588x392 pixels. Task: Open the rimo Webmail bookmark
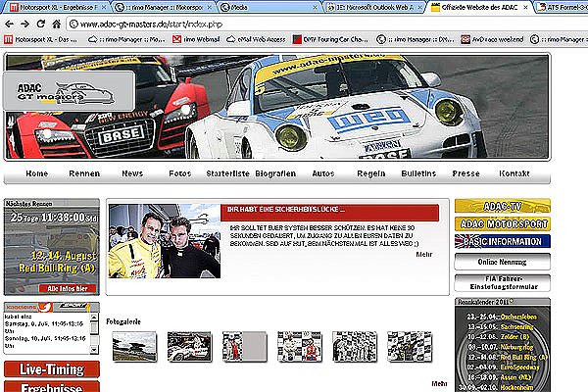(x=196, y=39)
